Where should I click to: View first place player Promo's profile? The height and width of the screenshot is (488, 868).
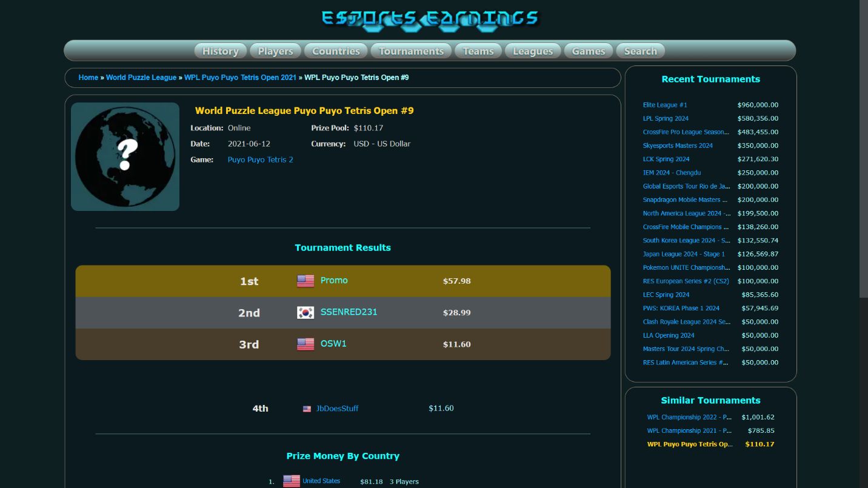pyautogui.click(x=334, y=280)
